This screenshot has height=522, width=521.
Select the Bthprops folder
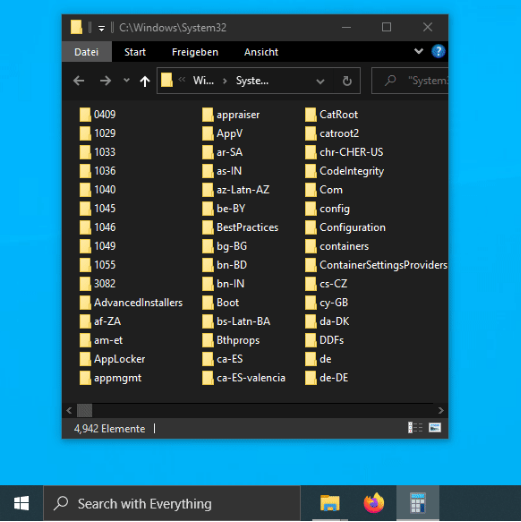pos(231,340)
